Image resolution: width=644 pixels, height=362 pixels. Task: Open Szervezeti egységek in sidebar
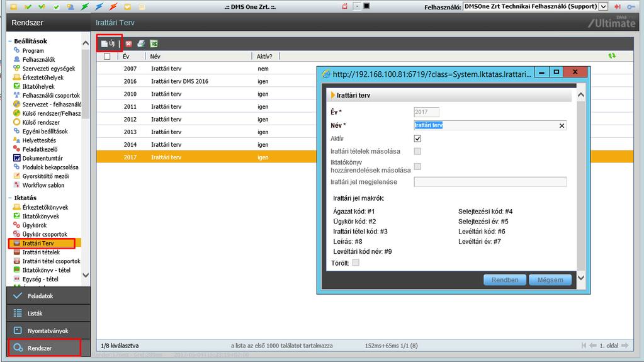[x=48, y=69]
